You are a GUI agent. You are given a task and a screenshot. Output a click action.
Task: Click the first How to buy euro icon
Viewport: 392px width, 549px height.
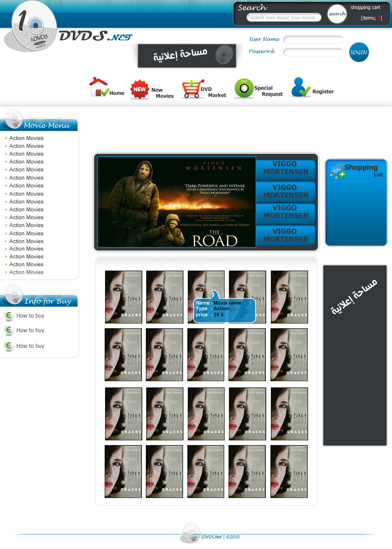click(x=9, y=316)
